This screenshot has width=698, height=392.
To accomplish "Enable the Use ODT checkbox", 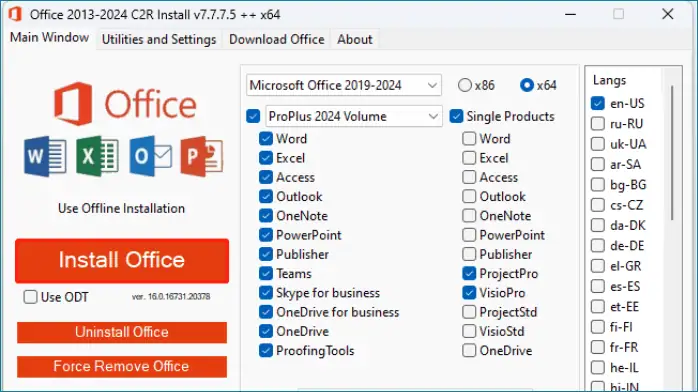I will (30, 297).
